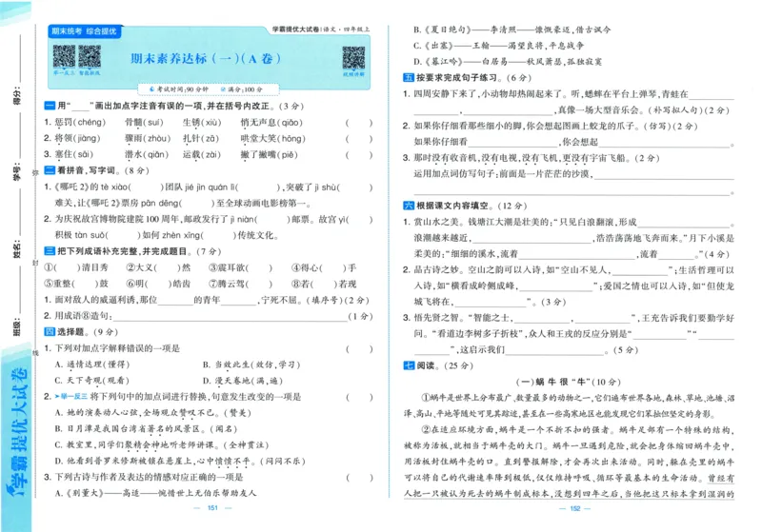Select option 'C. 天下奇观(观看)'
The width and height of the screenshot is (762, 532).
[91, 380]
